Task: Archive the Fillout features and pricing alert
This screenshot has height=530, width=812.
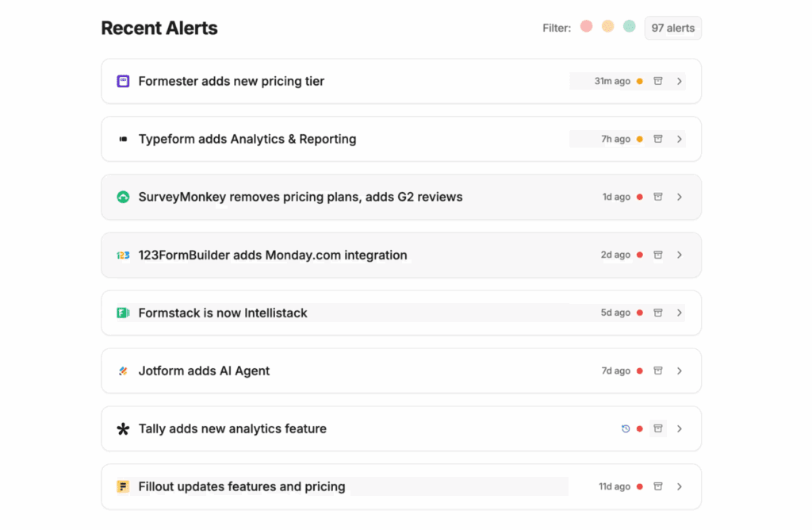Action: 657,486
